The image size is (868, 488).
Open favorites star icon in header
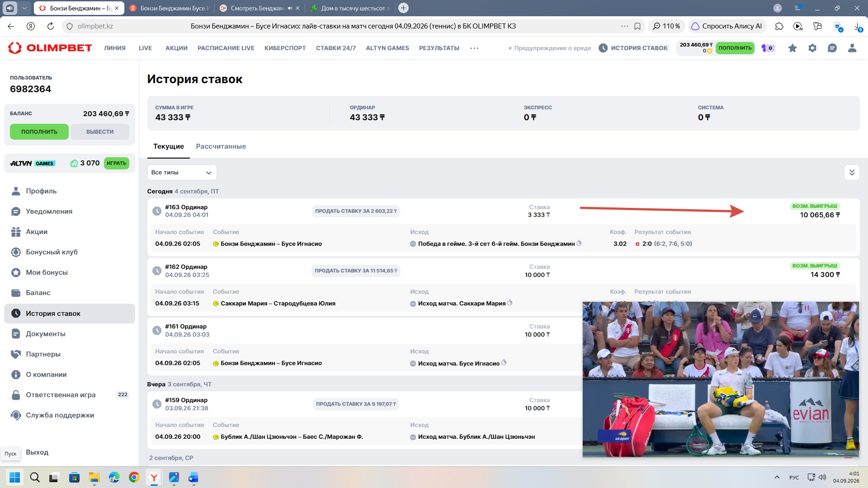[x=793, y=48]
